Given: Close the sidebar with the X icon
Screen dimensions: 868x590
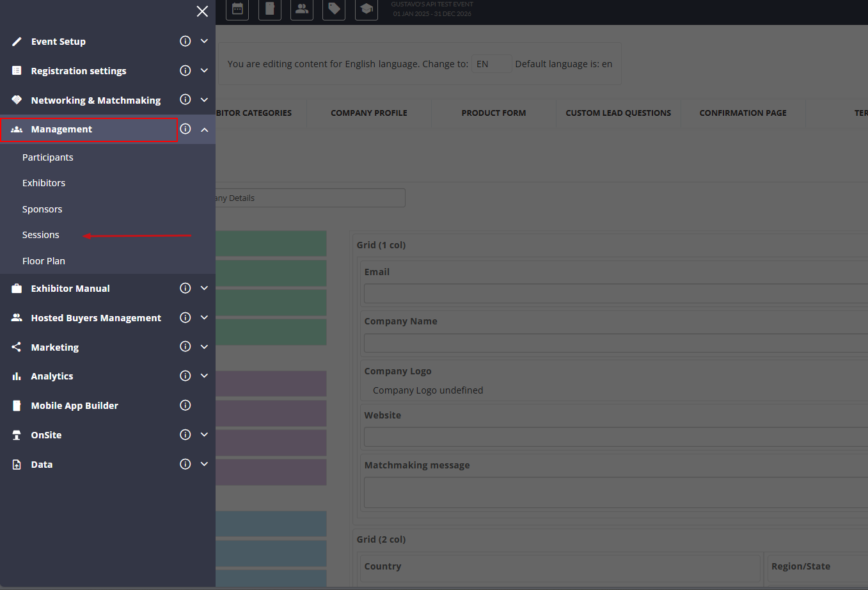Looking at the screenshot, I should [202, 12].
